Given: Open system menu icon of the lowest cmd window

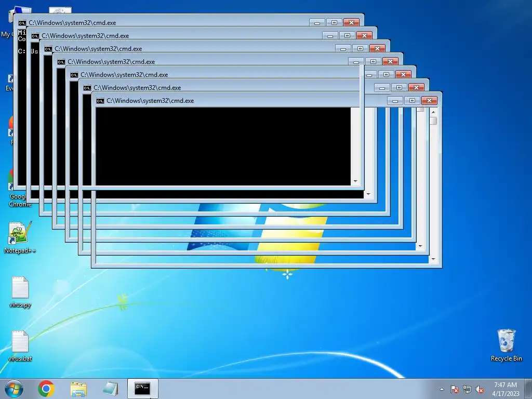Looking at the screenshot, I should coord(100,101).
